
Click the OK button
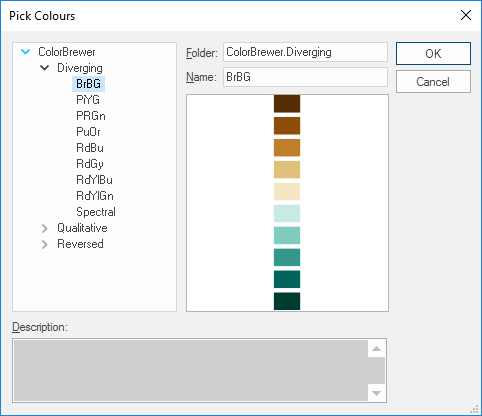[433, 53]
